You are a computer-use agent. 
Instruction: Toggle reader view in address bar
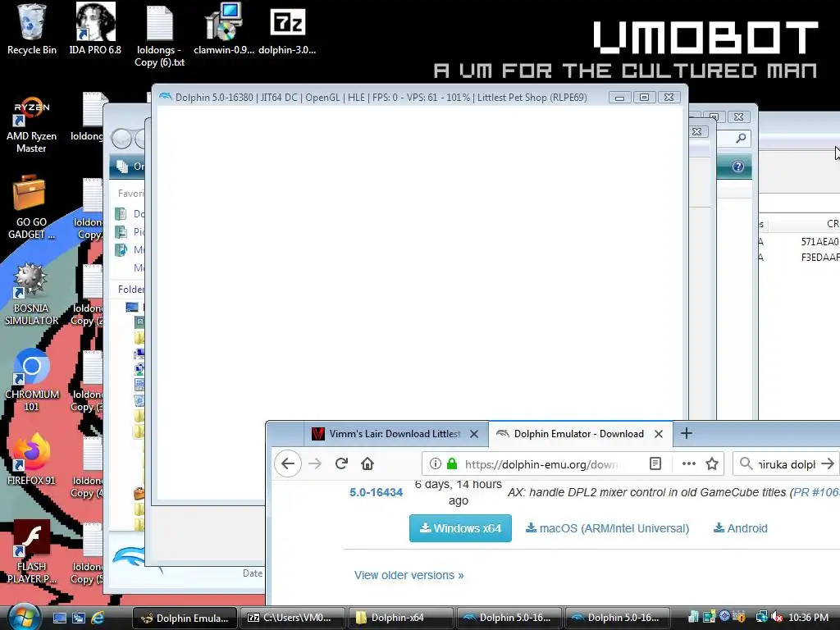tap(655, 463)
